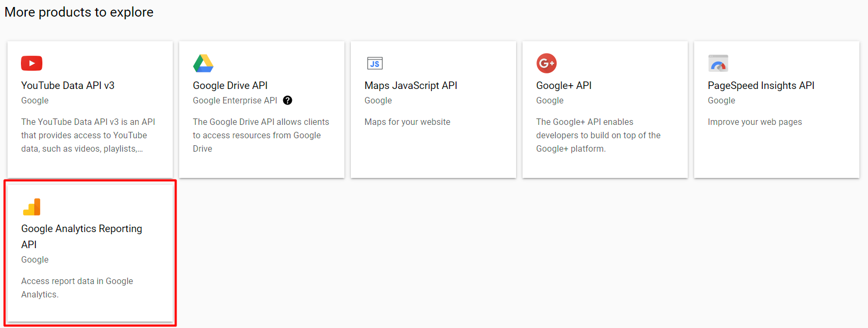Click the Google Drive triangle icon

(x=203, y=63)
